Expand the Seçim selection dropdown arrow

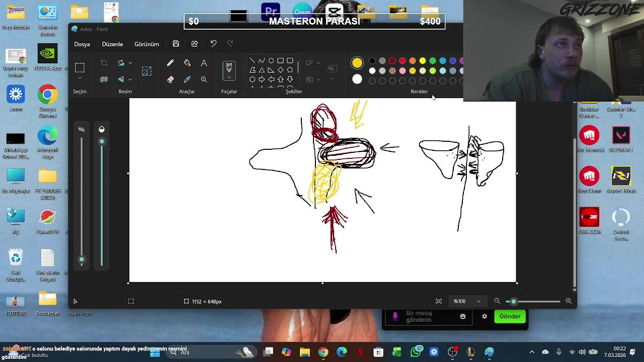coord(79,78)
